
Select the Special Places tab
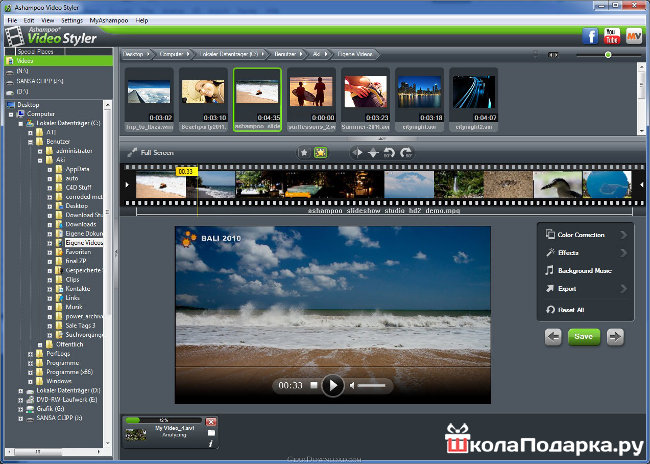36,52
